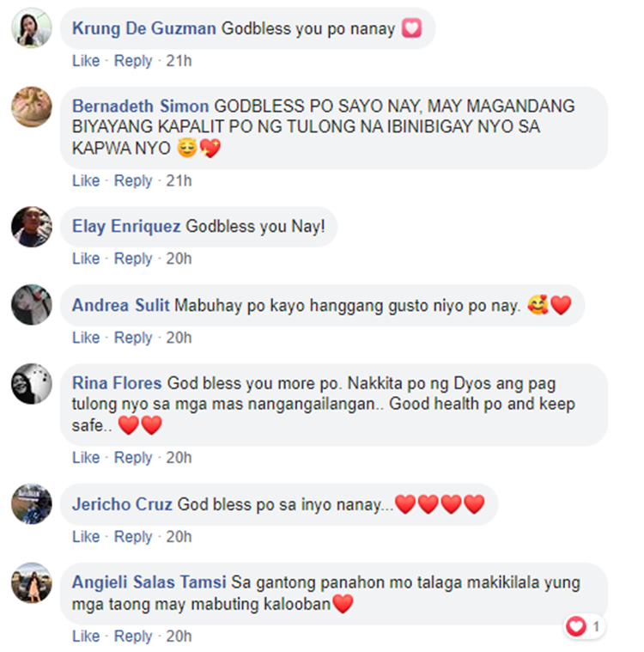This screenshot has height=652, width=644.
Task: View Angieli Salas Tamsi's avatar photo
Action: click(32, 582)
